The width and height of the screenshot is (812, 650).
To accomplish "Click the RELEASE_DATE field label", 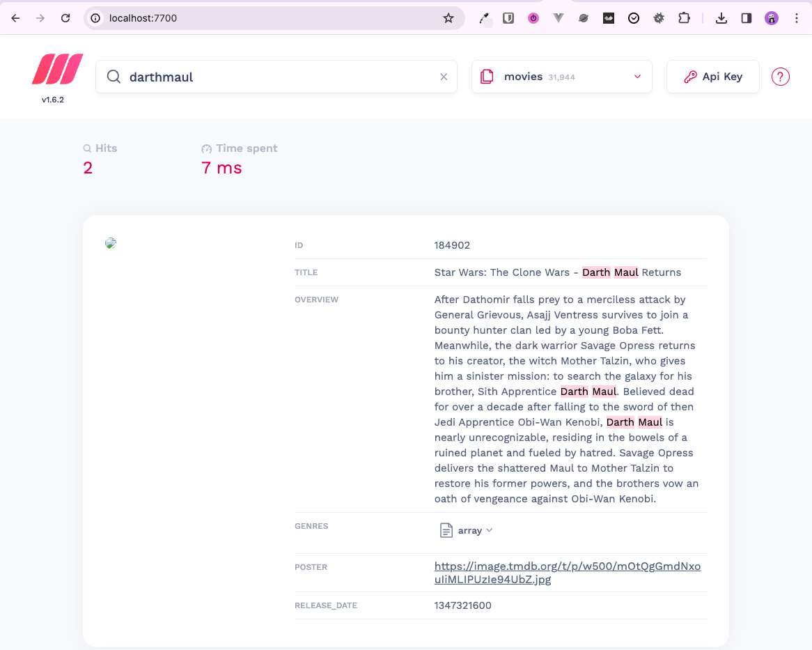I will coord(326,605).
